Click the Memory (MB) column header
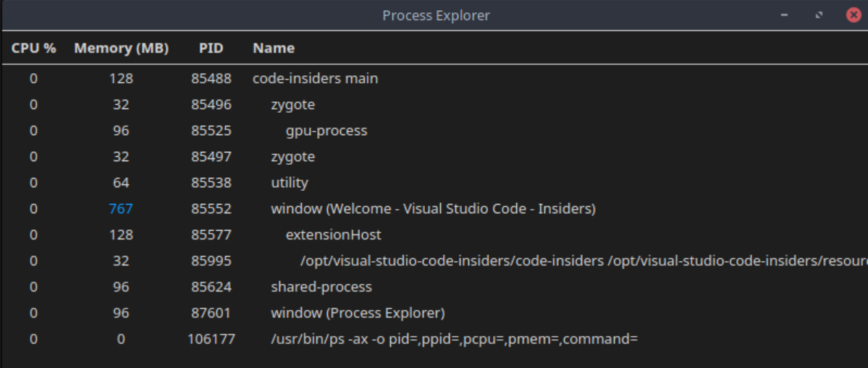The height and width of the screenshot is (368, 868). [x=121, y=48]
